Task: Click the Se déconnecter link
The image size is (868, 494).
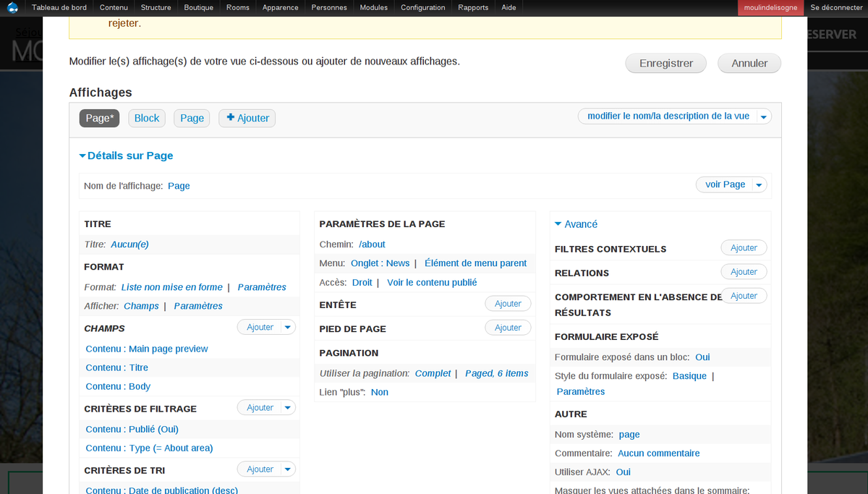Action: click(x=835, y=8)
